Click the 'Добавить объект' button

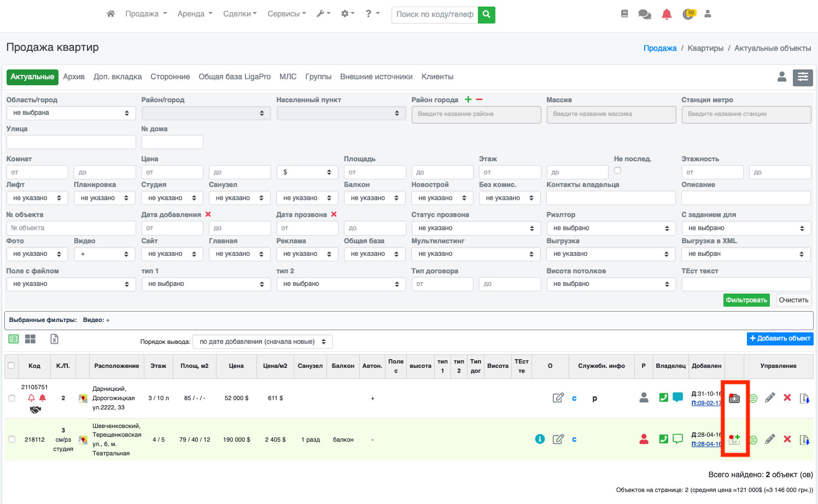pos(780,338)
